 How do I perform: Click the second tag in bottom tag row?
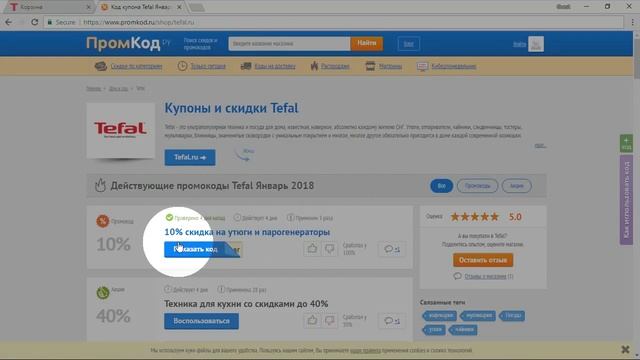(x=463, y=329)
